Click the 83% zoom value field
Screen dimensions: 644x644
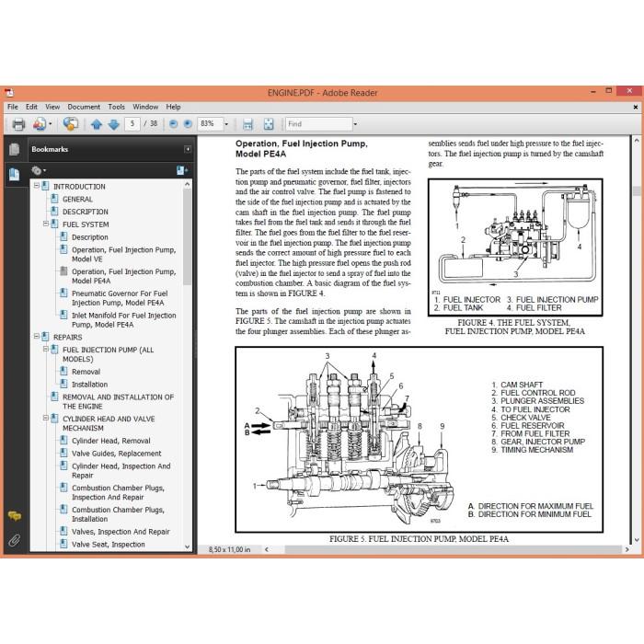[x=210, y=123]
